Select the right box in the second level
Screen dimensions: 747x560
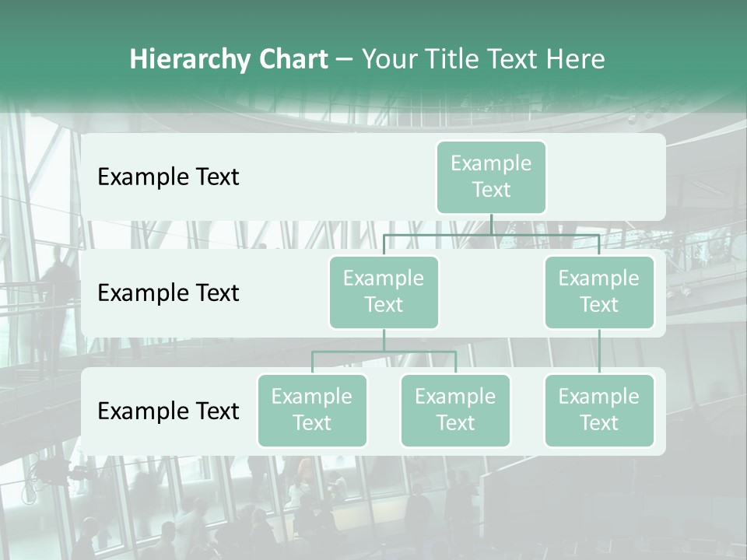click(598, 292)
